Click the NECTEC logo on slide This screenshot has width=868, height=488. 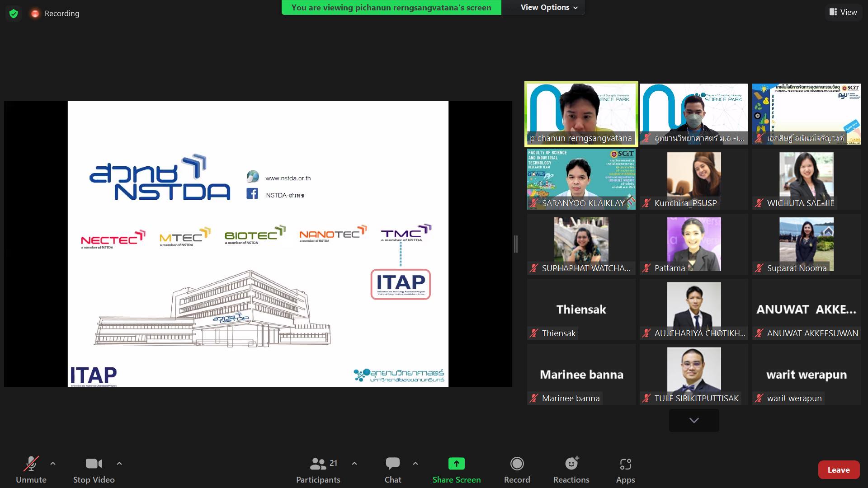coord(113,239)
